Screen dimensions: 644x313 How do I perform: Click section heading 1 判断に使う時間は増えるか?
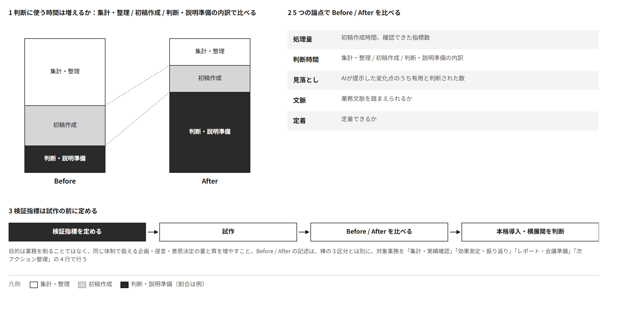[132, 13]
